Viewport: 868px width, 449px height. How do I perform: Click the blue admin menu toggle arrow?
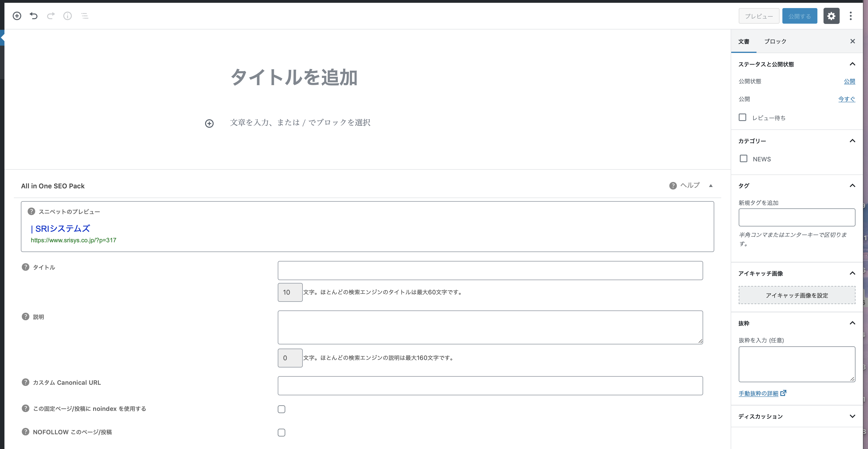[2, 37]
